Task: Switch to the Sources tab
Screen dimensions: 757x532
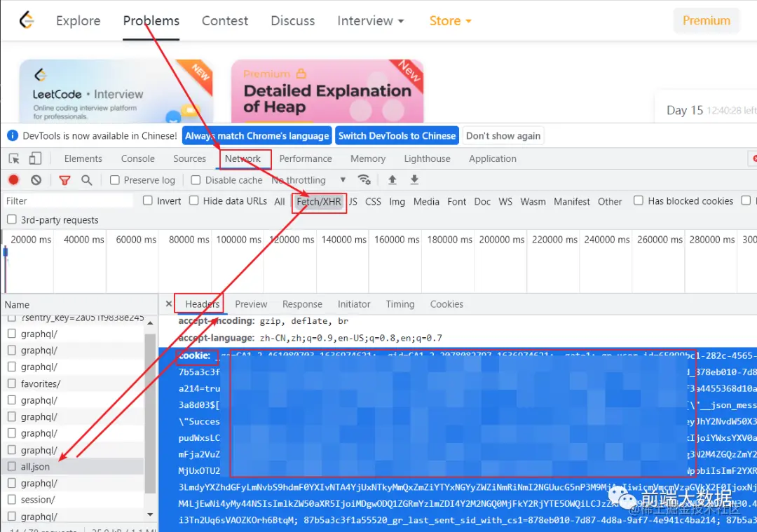Action: [x=189, y=158]
